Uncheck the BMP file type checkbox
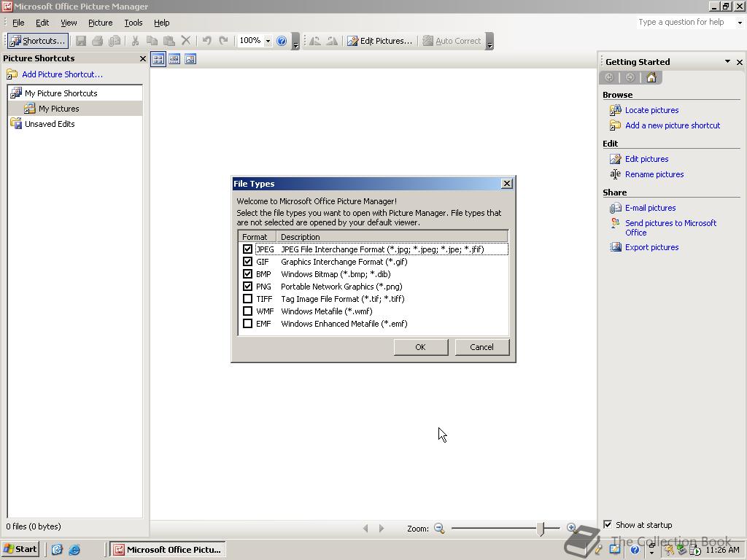 coord(247,274)
